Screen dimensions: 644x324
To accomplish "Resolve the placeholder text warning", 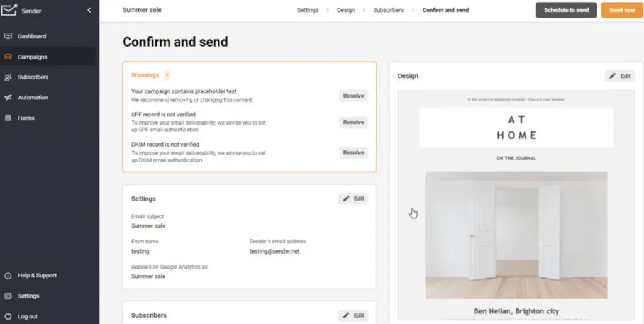I will pyautogui.click(x=353, y=96).
